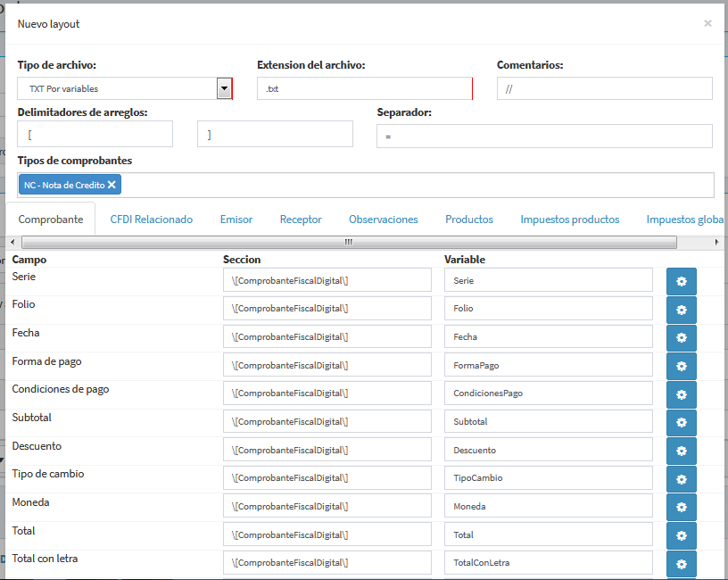Click the gear icon beside Folio variable
The image size is (728, 580).
681,310
